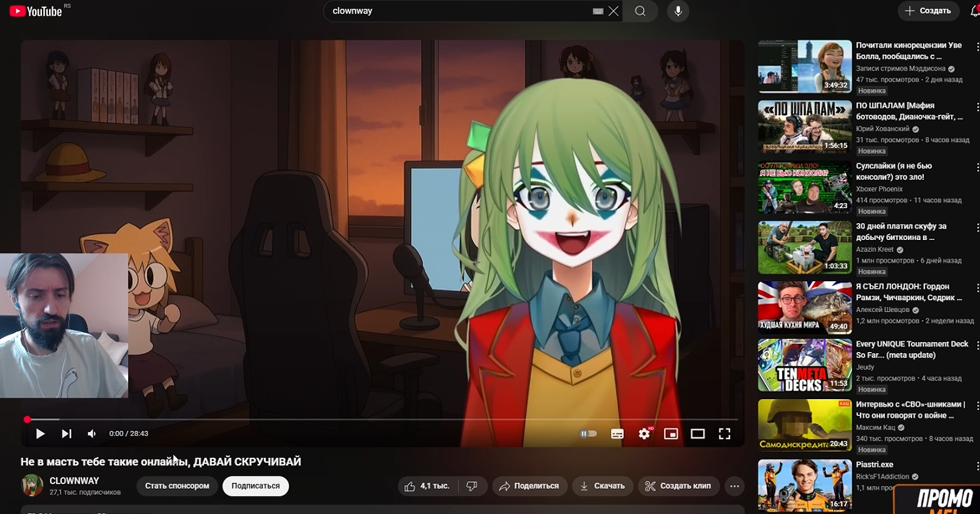Viewport: 980px width, 514px height.
Task: Open the Я СЪЕЛ ЛОНДОН video thumbnail
Action: tap(805, 307)
